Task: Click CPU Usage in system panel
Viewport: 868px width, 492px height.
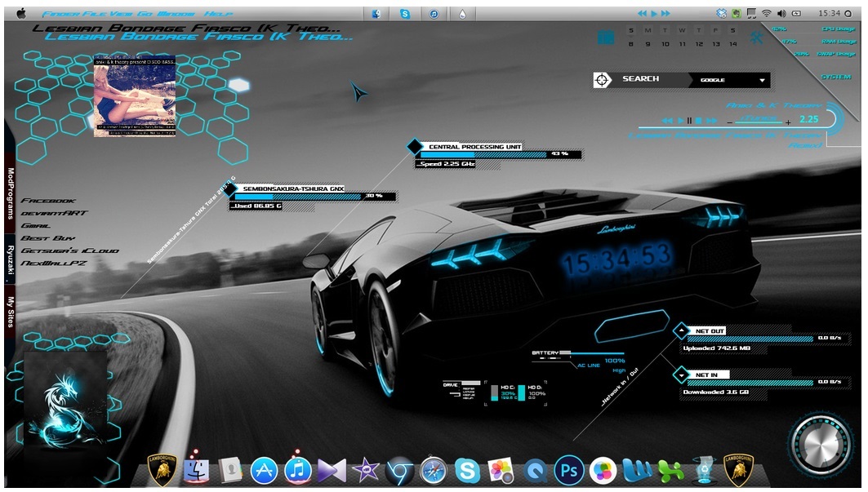Action: click(839, 29)
